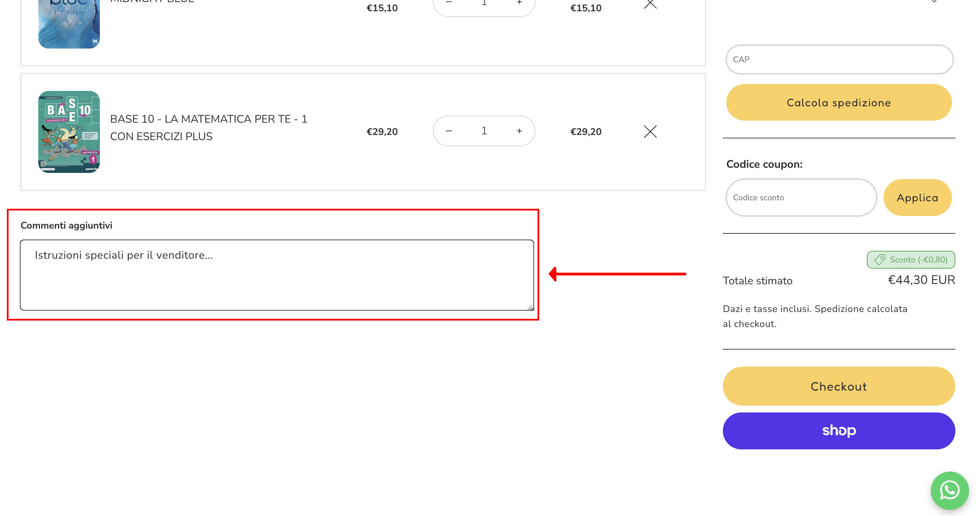Focus the CAP postal code field

pos(839,59)
